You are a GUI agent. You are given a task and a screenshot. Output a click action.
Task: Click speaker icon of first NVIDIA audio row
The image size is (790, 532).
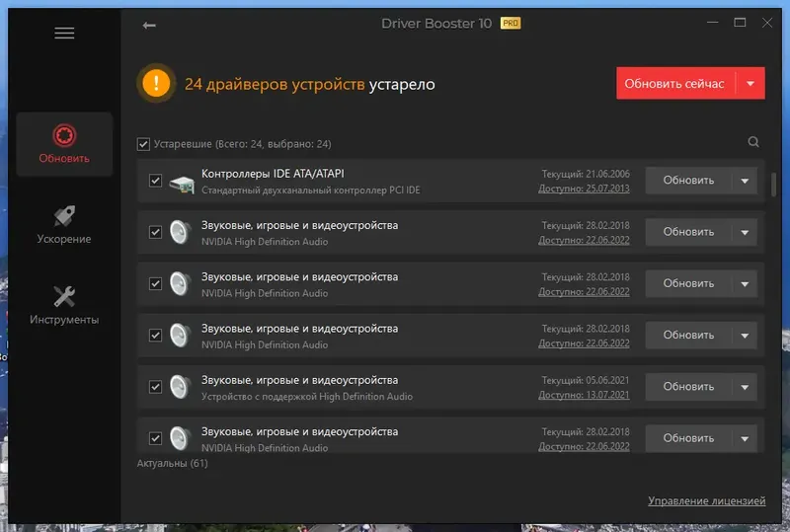point(181,232)
